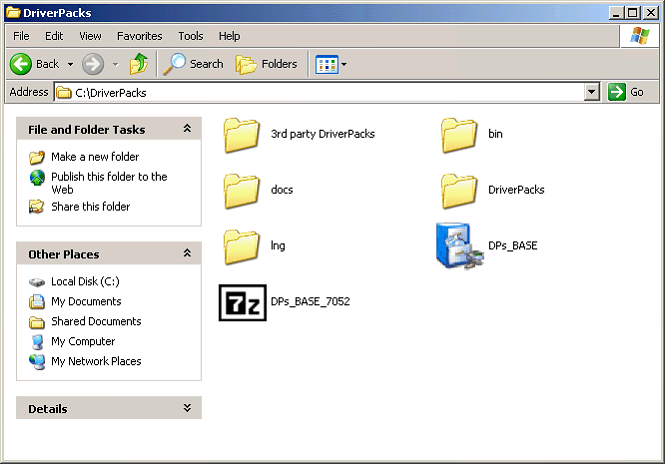Toggle the Folders pane button
Image resolution: width=665 pixels, height=464 pixels.
coord(267,64)
